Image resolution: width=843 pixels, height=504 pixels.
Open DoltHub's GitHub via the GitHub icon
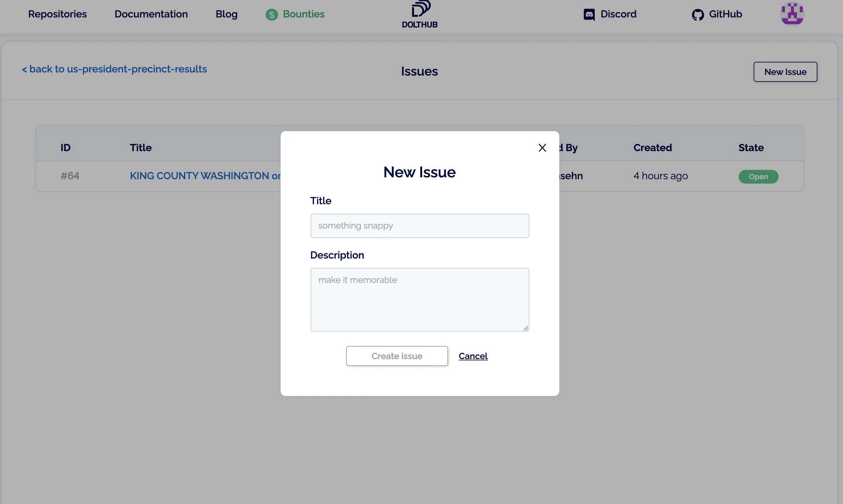coord(698,14)
